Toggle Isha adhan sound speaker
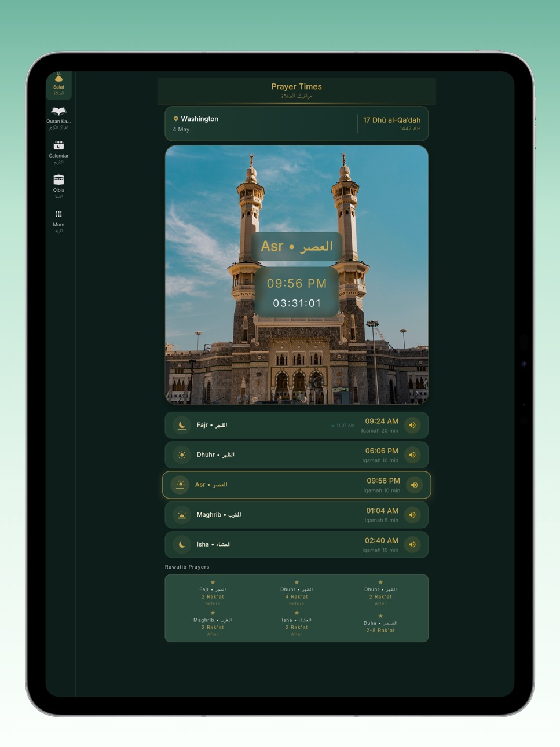The height and width of the screenshot is (747, 560). [x=412, y=545]
